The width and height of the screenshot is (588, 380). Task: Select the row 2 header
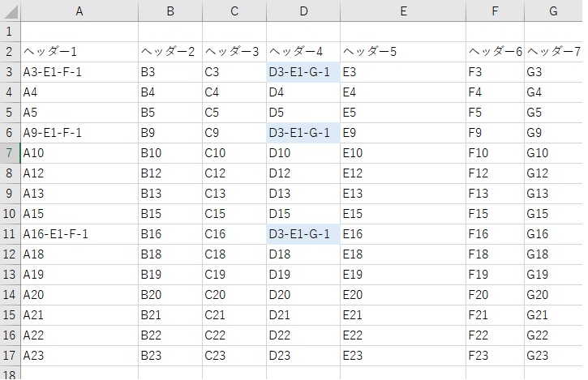[10, 52]
